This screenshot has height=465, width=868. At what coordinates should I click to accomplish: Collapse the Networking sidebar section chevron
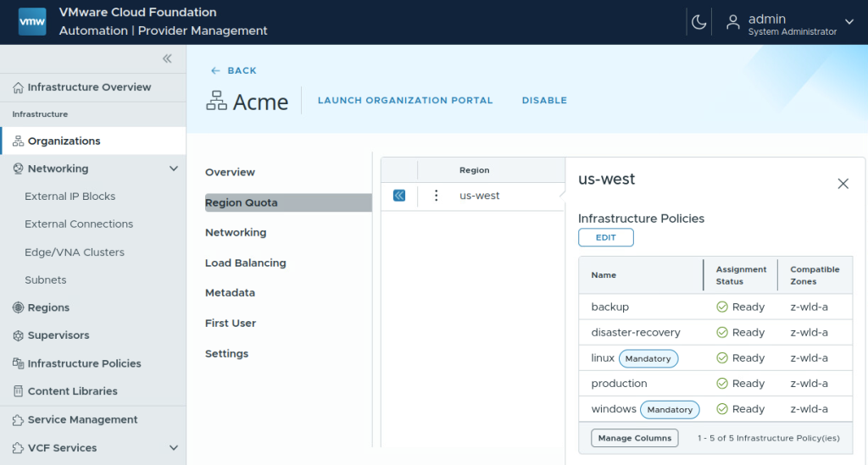click(x=174, y=169)
